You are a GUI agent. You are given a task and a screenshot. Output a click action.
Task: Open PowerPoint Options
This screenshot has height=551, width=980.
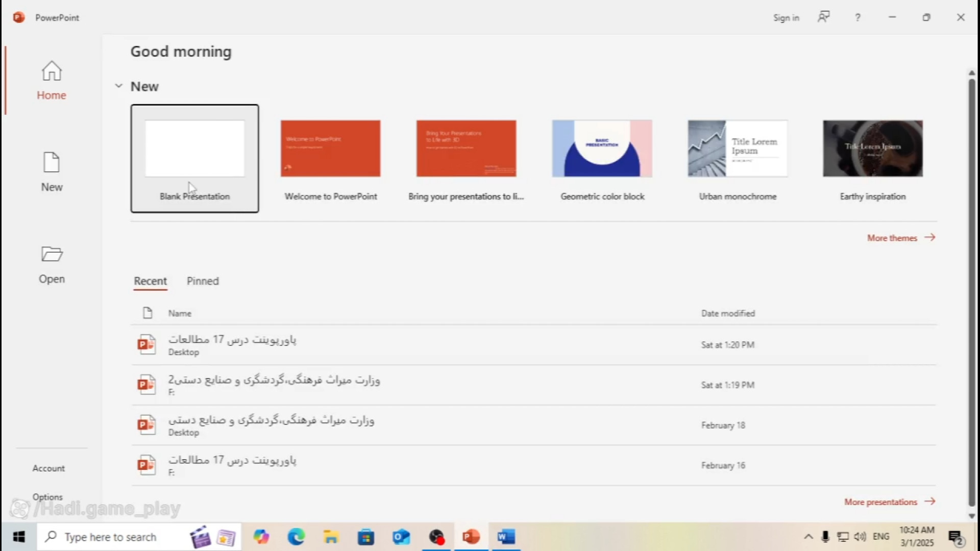(47, 496)
